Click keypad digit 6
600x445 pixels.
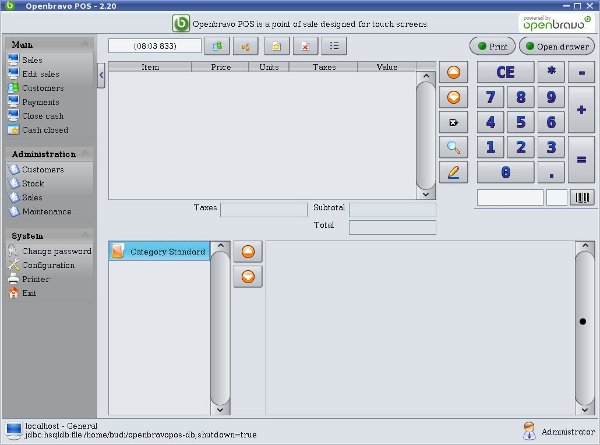(551, 122)
